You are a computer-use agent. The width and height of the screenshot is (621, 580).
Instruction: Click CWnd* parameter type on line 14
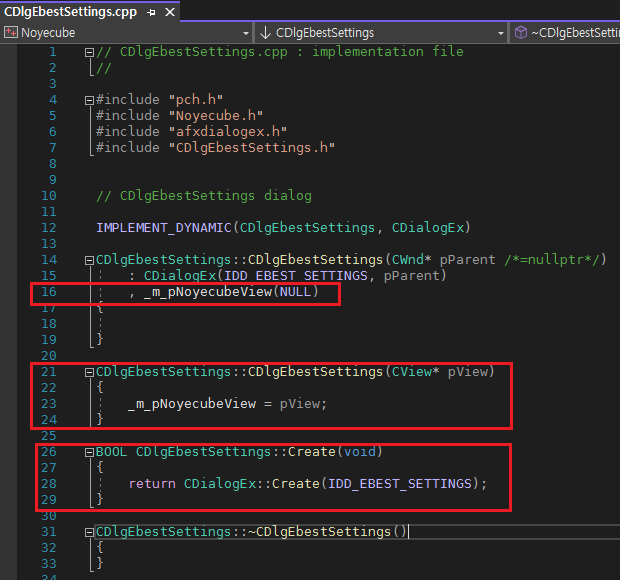click(x=411, y=260)
